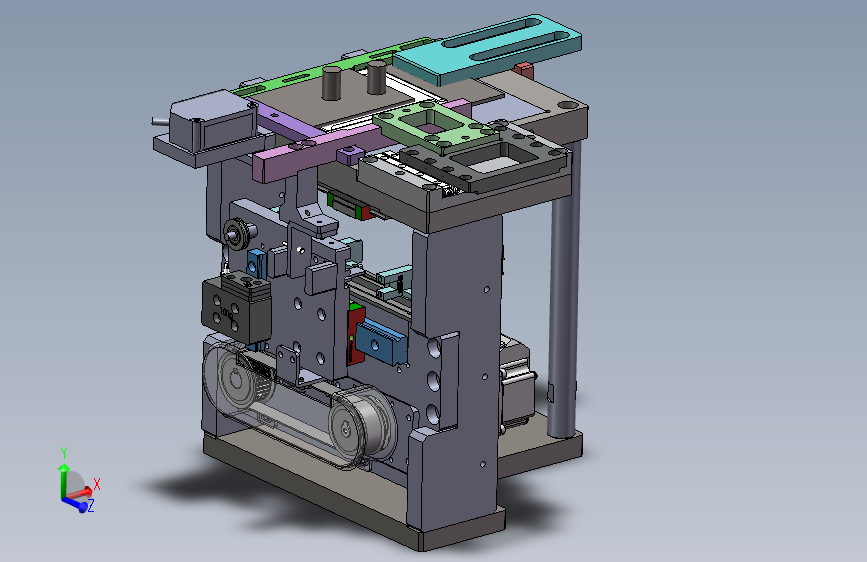Select the small purple cube under purple bar
The height and width of the screenshot is (562, 867).
coord(350,155)
